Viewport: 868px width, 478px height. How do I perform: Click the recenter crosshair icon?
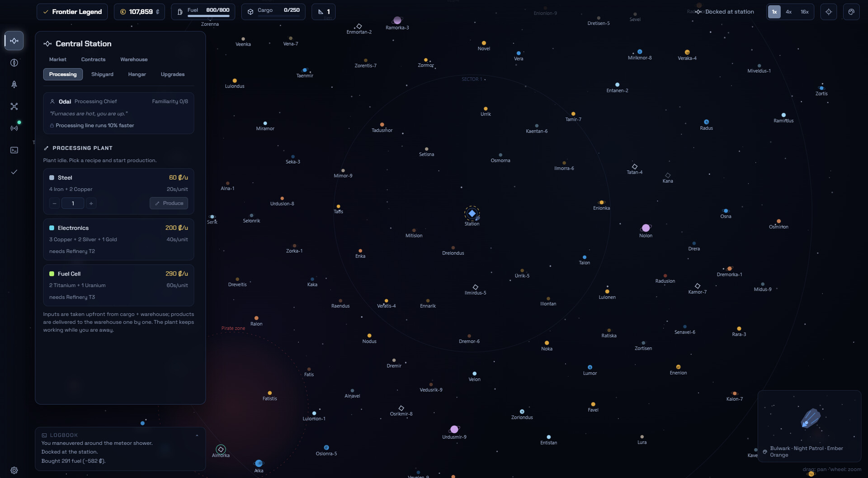pos(829,12)
